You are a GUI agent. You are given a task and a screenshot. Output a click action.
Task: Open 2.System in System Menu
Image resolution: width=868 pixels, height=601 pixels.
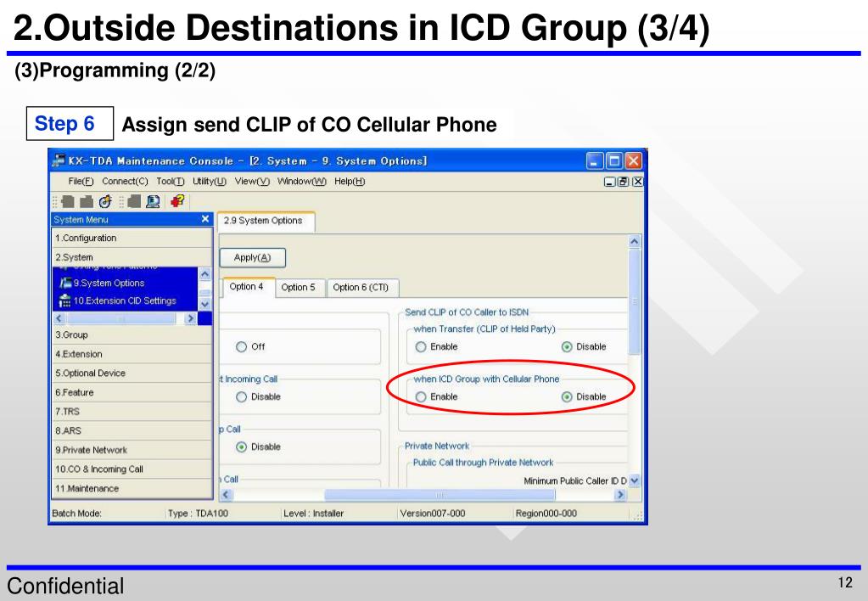coord(132,257)
